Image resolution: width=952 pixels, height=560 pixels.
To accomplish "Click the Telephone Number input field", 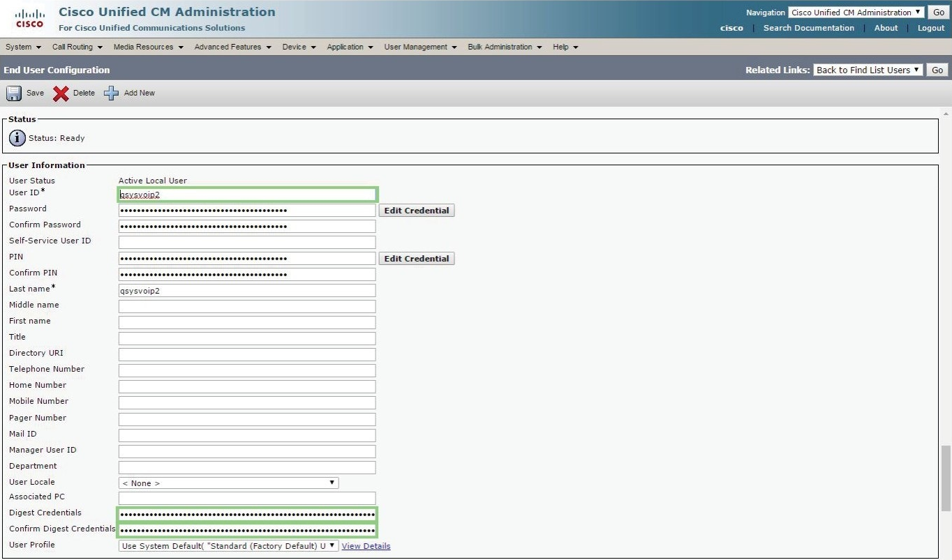I will (x=247, y=370).
